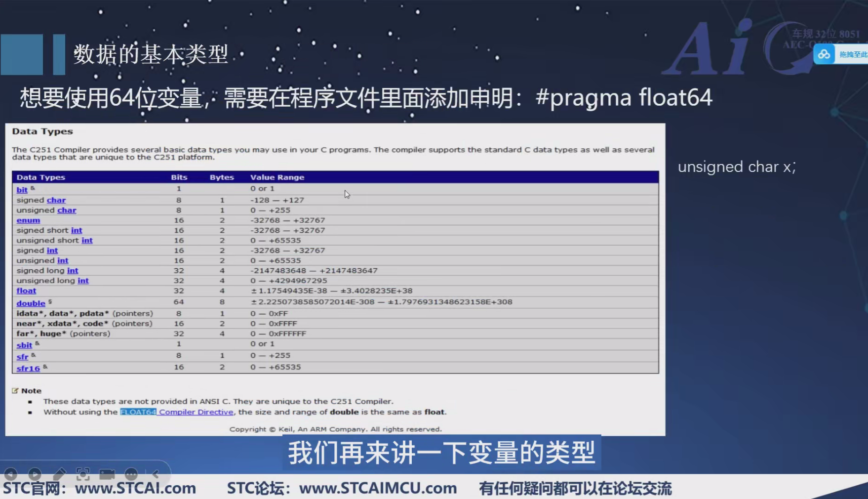Click the Value Range column header
868x499 pixels.
pyautogui.click(x=277, y=177)
